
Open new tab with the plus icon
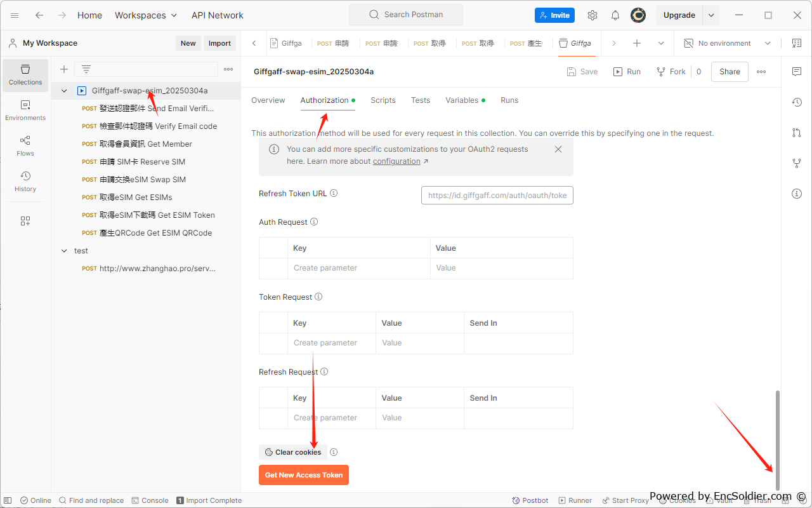point(637,43)
